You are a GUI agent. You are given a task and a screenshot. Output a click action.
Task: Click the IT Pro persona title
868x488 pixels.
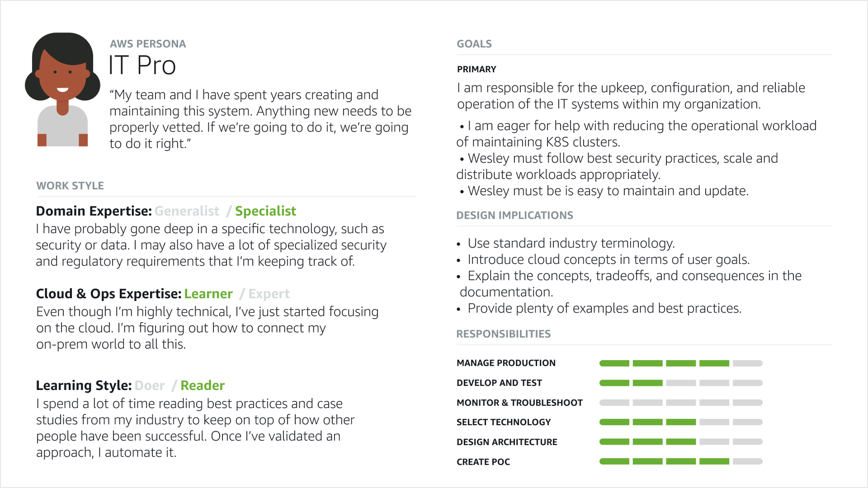142,65
